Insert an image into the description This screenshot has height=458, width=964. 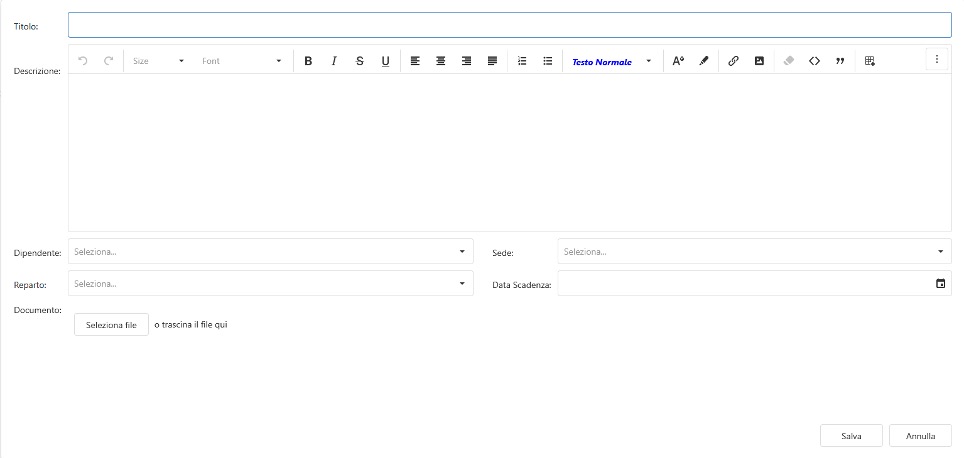(x=759, y=61)
